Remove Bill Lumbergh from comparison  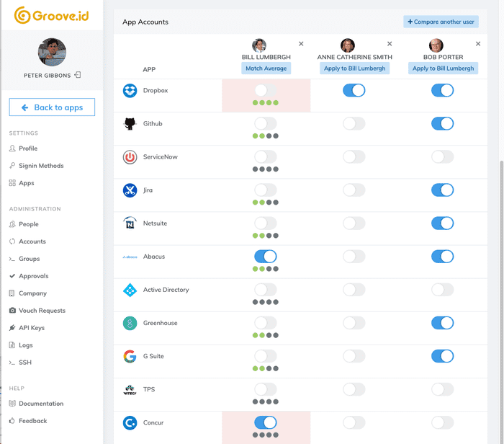[301, 44]
